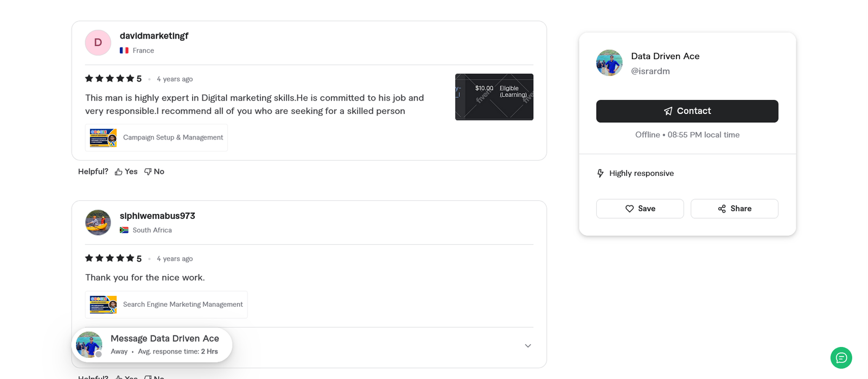Image resolution: width=868 pixels, height=379 pixels.
Task: Click the lightning bolt Highly responsive icon
Action: pos(600,173)
